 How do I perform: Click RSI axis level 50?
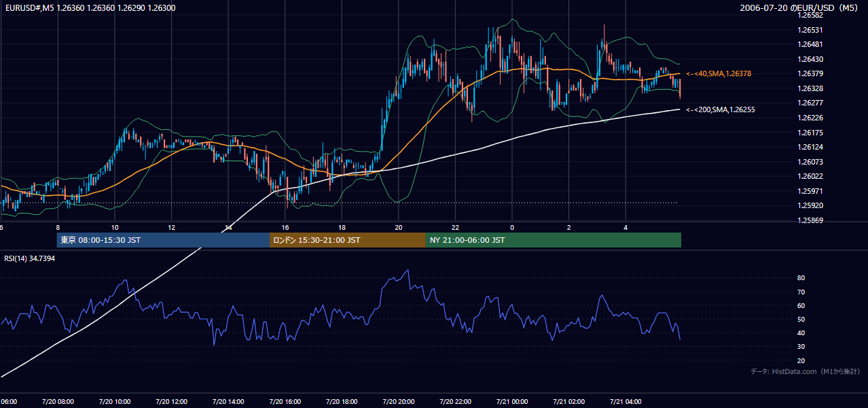point(801,319)
